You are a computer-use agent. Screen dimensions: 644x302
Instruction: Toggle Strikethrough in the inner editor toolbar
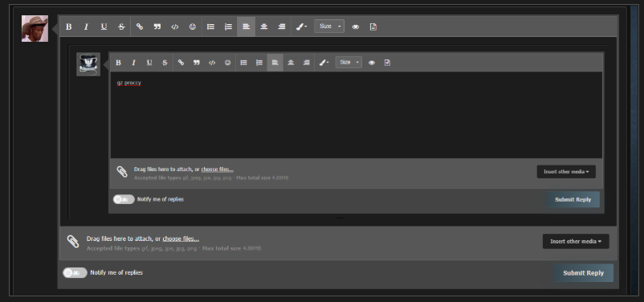tap(165, 63)
